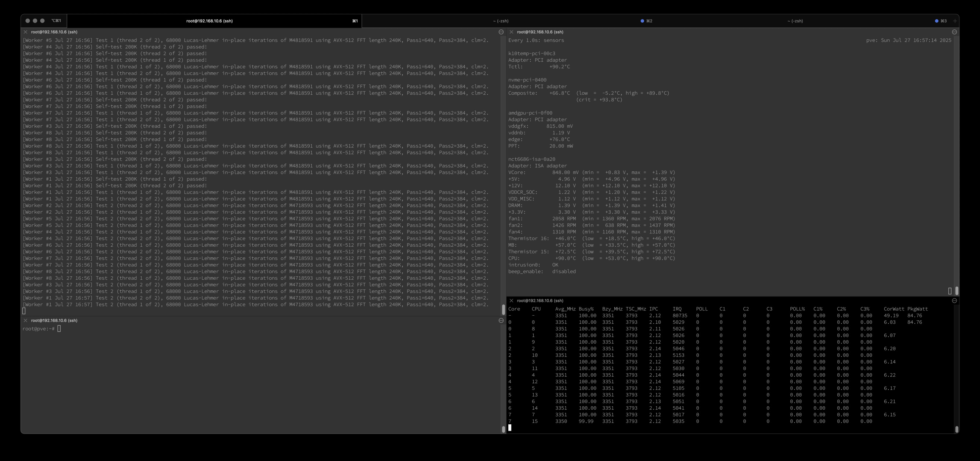Click the 'Thermistor 15:' label
This screenshot has width=980, height=461.
click(x=529, y=252)
